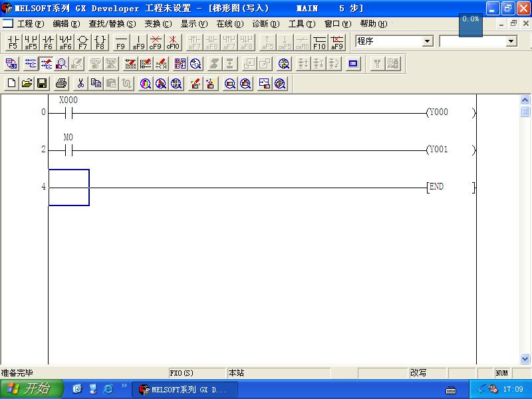Toggle F10 draw line mode

pos(319,43)
